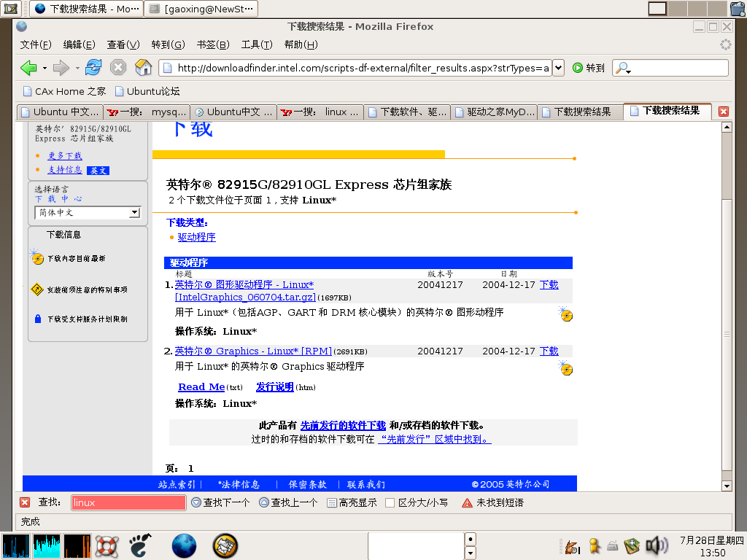
Task: Click the page scrollbar up arrow
Action: pos(727,127)
